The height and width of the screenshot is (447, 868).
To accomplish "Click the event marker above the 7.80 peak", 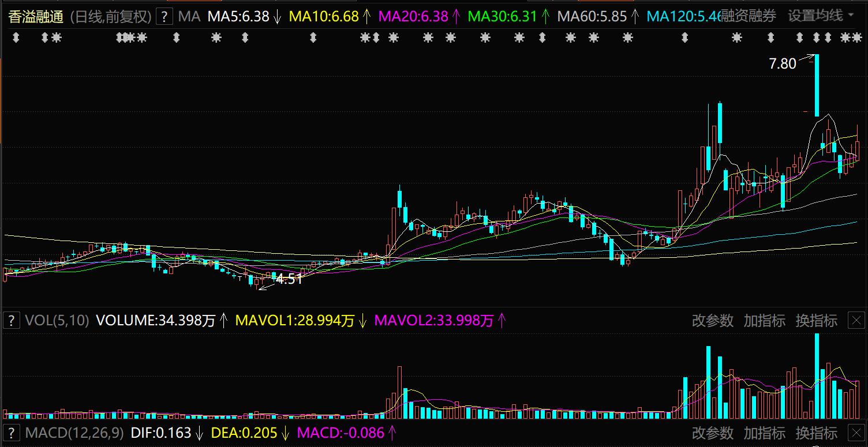I will [x=816, y=38].
